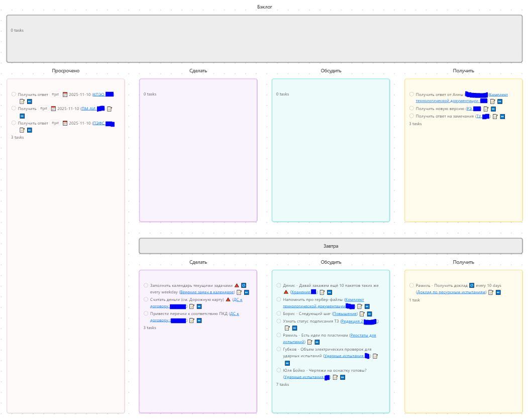Click edit icon for 'Рамиль - Есть идеи' task
Image resolution: width=528 pixels, height=420 pixels.
(309, 342)
